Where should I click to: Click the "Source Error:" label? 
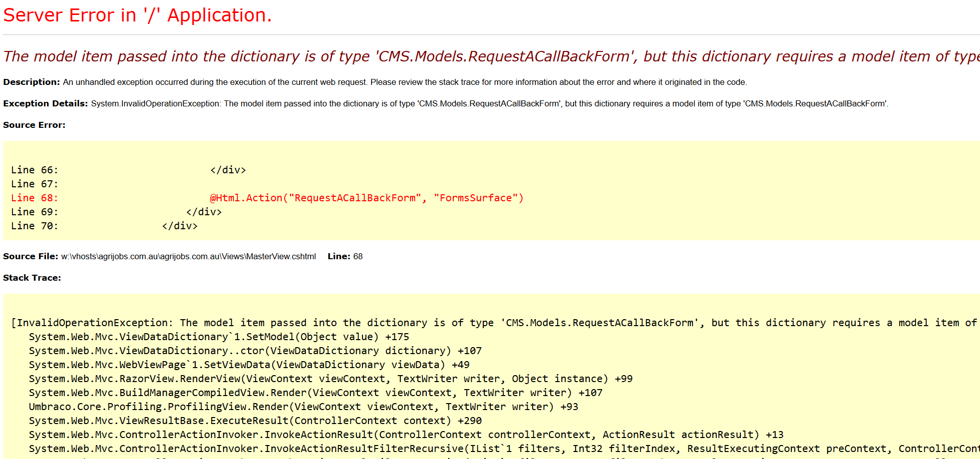34,125
